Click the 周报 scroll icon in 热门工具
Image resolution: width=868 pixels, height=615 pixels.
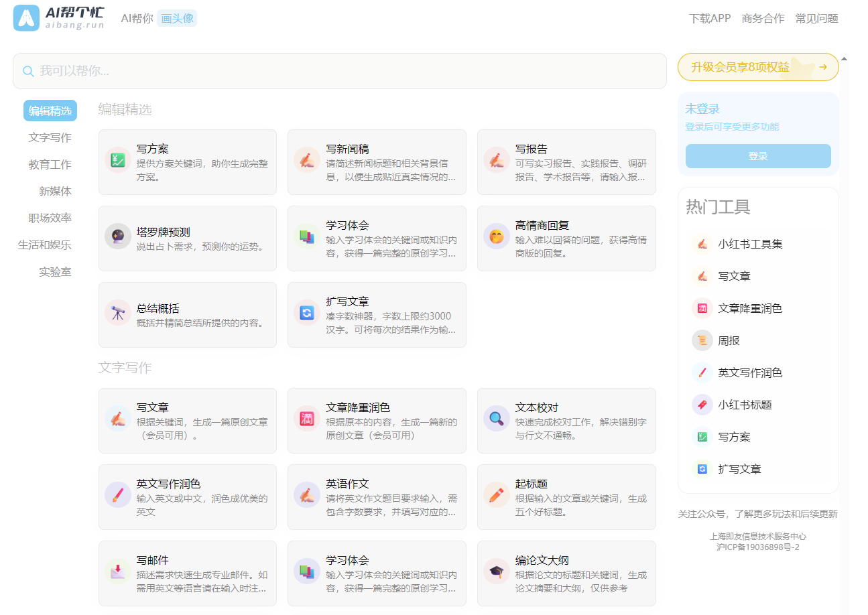tap(702, 340)
